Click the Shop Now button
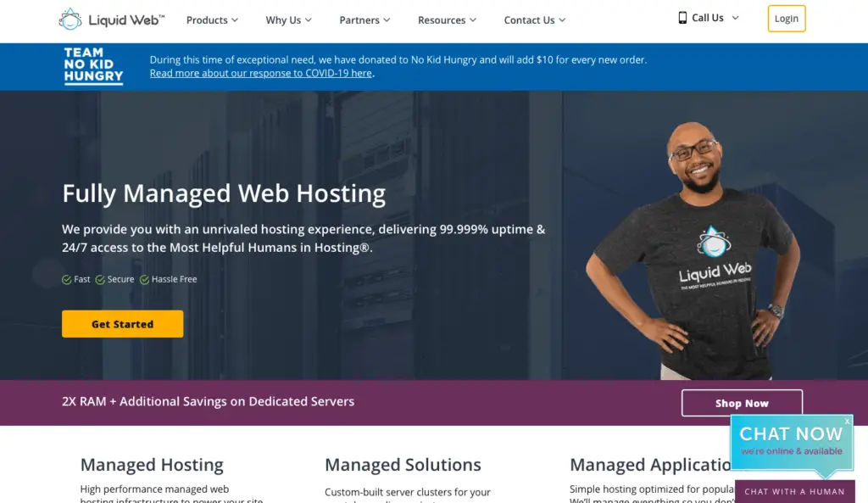The image size is (868, 503). tap(742, 403)
